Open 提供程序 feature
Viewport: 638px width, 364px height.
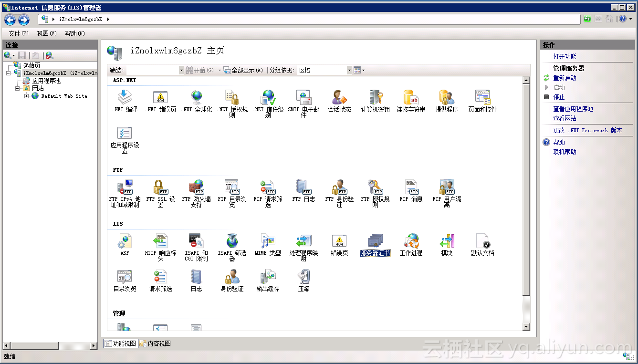click(447, 101)
